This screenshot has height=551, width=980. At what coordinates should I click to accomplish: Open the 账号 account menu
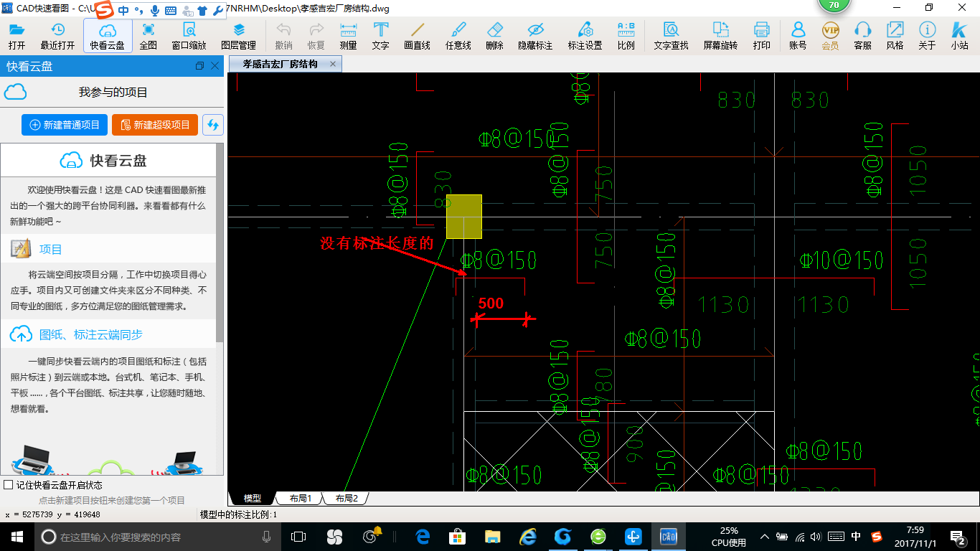tap(798, 36)
